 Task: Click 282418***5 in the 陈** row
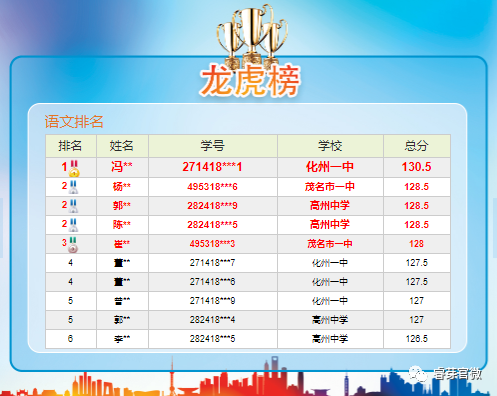(x=212, y=225)
